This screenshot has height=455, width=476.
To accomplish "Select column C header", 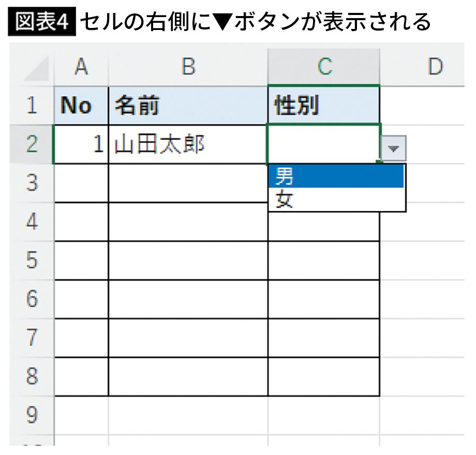I will point(323,67).
